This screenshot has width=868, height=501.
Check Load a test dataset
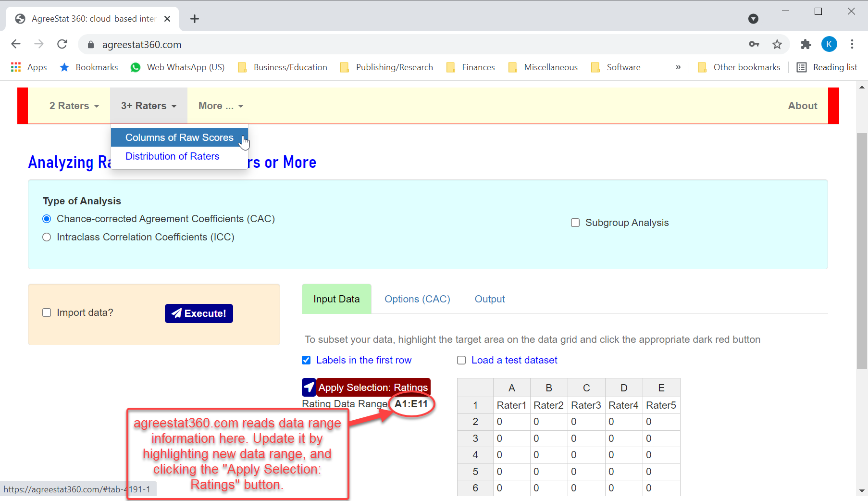click(461, 360)
